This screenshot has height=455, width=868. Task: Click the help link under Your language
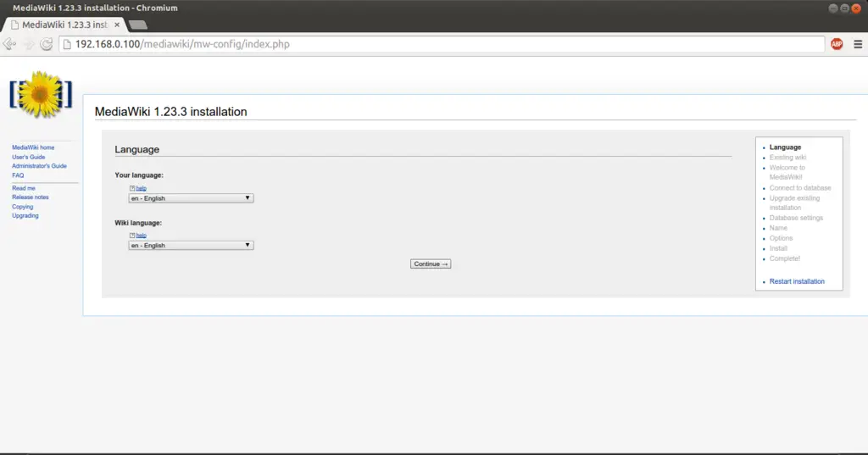tap(142, 188)
